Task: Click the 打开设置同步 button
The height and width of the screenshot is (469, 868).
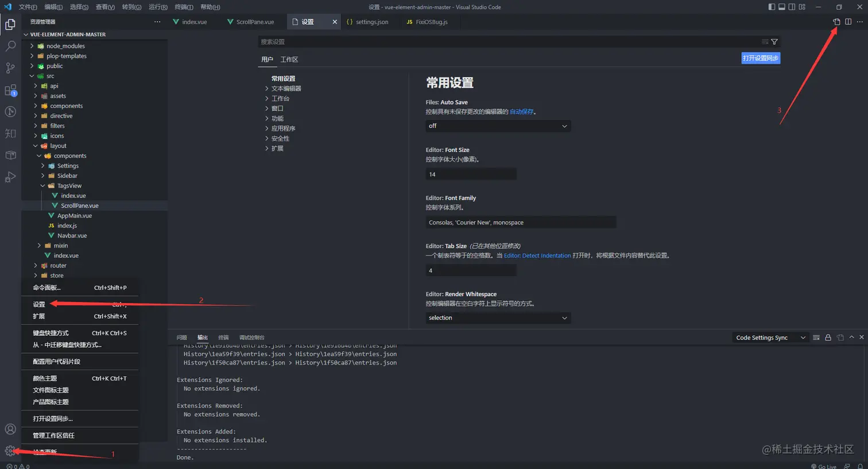Action: point(761,58)
